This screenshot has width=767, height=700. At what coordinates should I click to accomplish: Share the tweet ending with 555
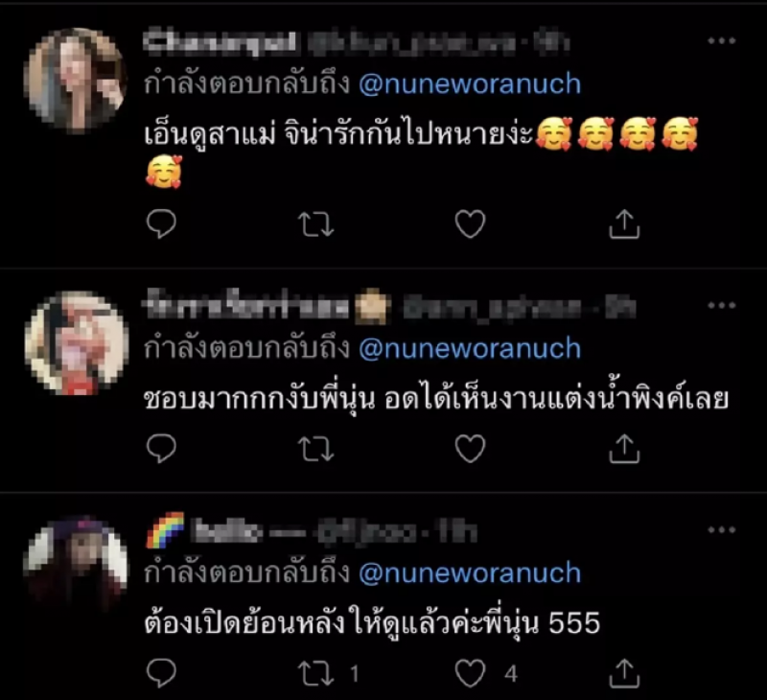coord(624,673)
